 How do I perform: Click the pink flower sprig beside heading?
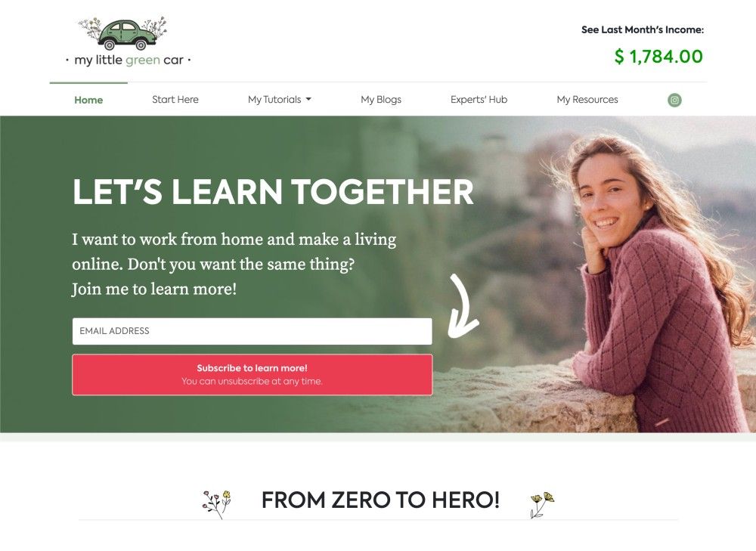[216, 503]
